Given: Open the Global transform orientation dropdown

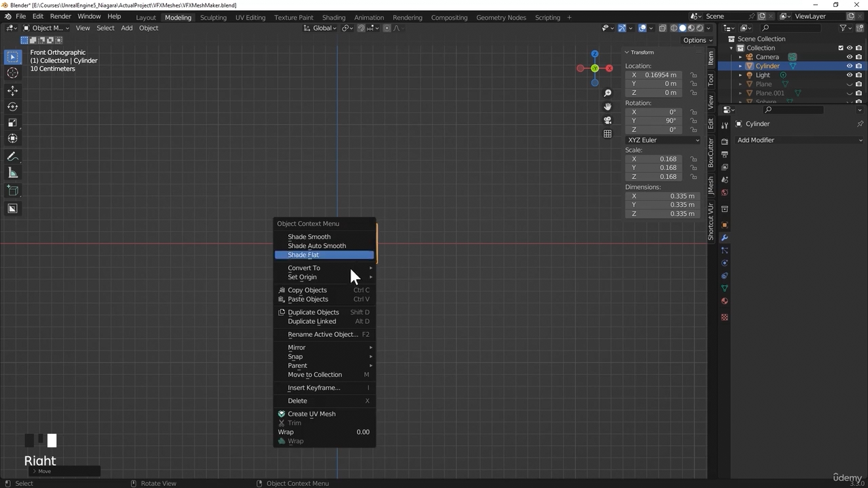Looking at the screenshot, I should (320, 28).
